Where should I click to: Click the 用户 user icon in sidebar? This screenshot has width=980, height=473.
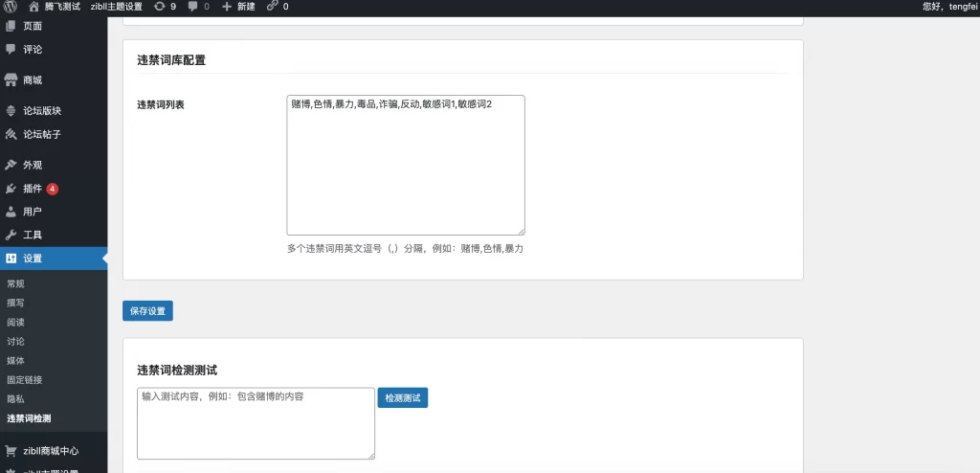[x=11, y=212]
